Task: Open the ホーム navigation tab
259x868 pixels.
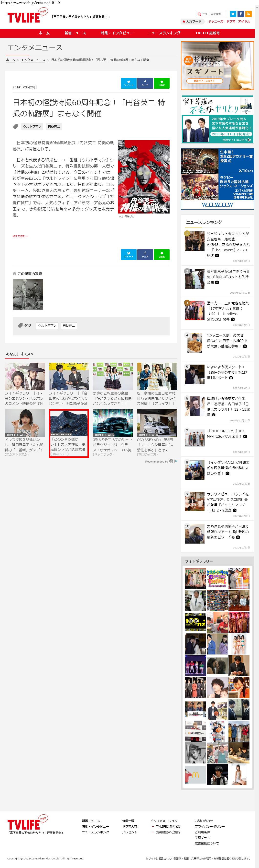Action: (44, 33)
